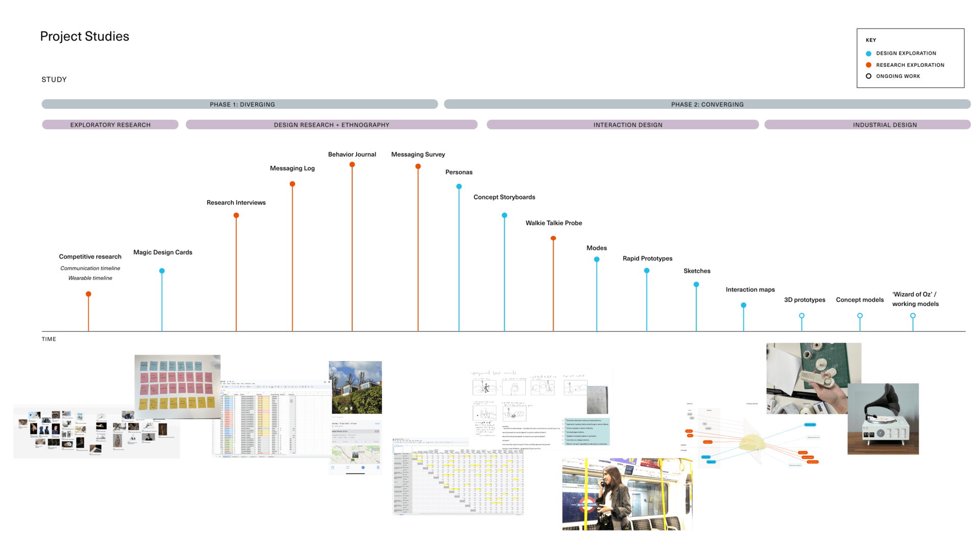The image size is (980, 553).
Task: Select the Personas marker dot
Action: click(x=459, y=187)
